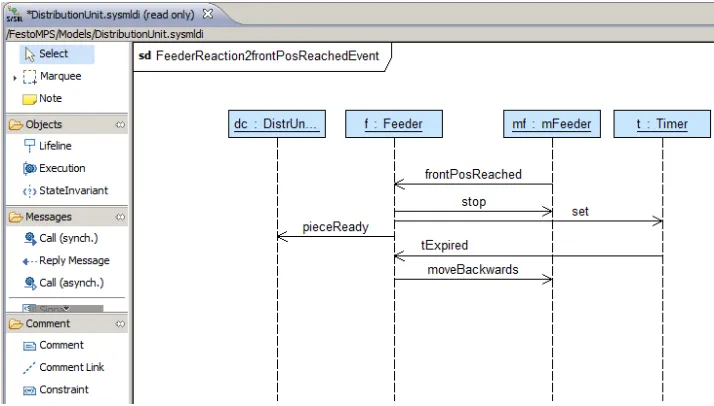Click the /FestoMPS/Models/DistributionUnit.sysmldi path text
Image resolution: width=714 pixels, height=406 pixels.
pos(106,34)
